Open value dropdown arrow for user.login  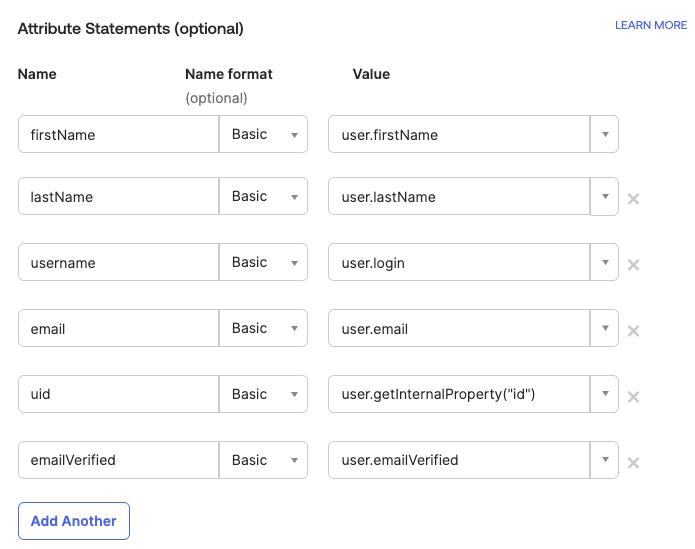[605, 263]
